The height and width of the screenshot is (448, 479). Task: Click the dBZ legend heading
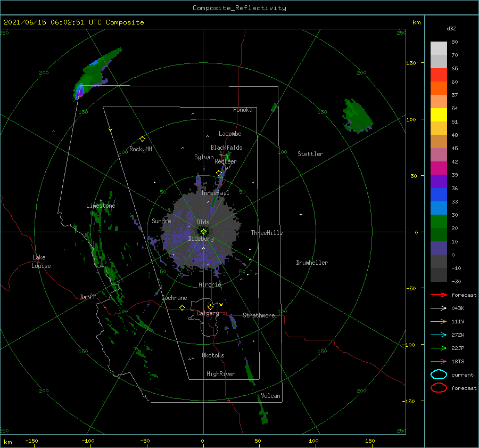coord(451,28)
